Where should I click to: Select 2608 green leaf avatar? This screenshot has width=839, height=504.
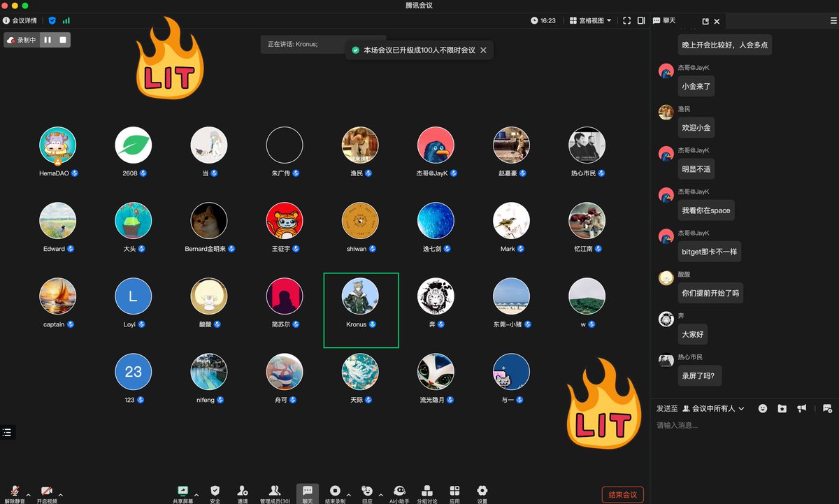tap(134, 145)
